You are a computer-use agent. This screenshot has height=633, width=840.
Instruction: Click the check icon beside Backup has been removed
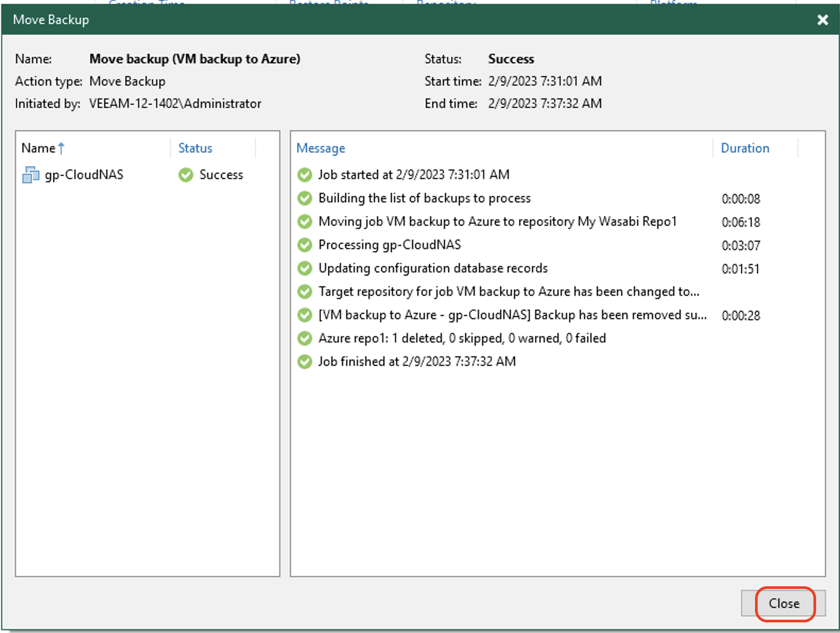tap(305, 315)
